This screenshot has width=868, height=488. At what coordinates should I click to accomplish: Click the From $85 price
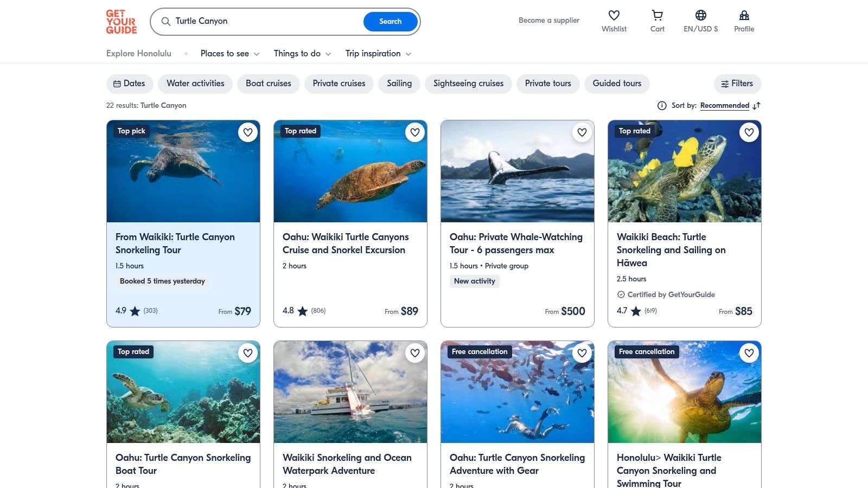(736, 311)
